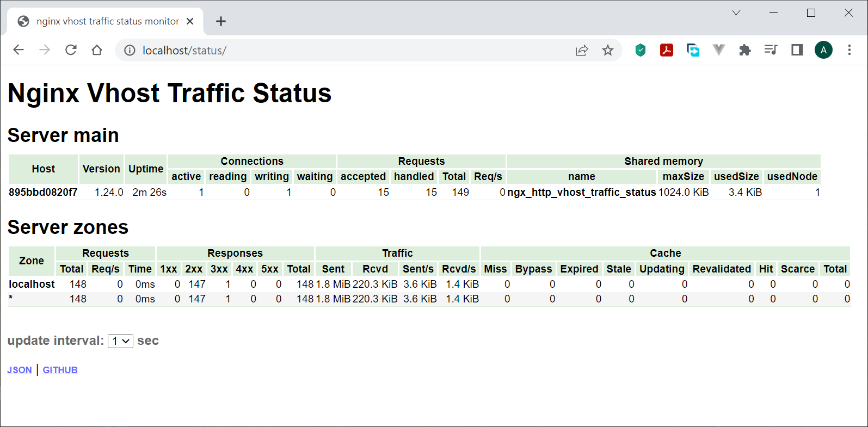Reload the status page
Viewport: 868px width, 427px height.
coord(71,50)
